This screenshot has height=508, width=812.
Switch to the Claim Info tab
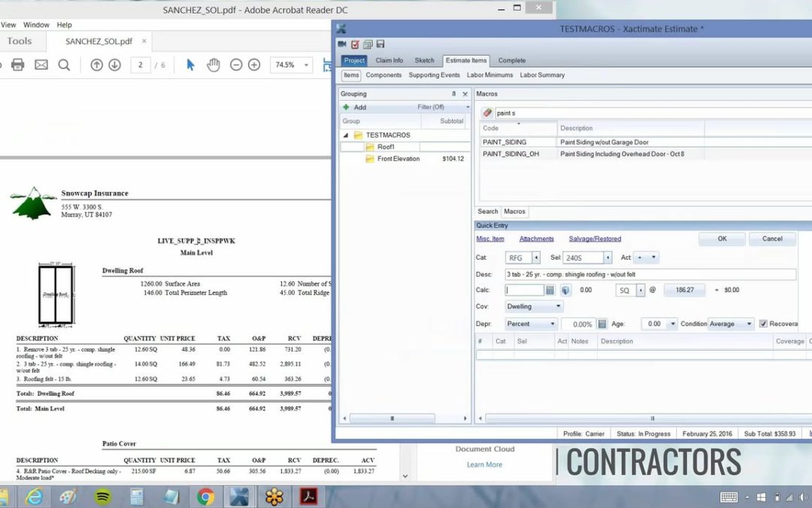click(x=389, y=60)
